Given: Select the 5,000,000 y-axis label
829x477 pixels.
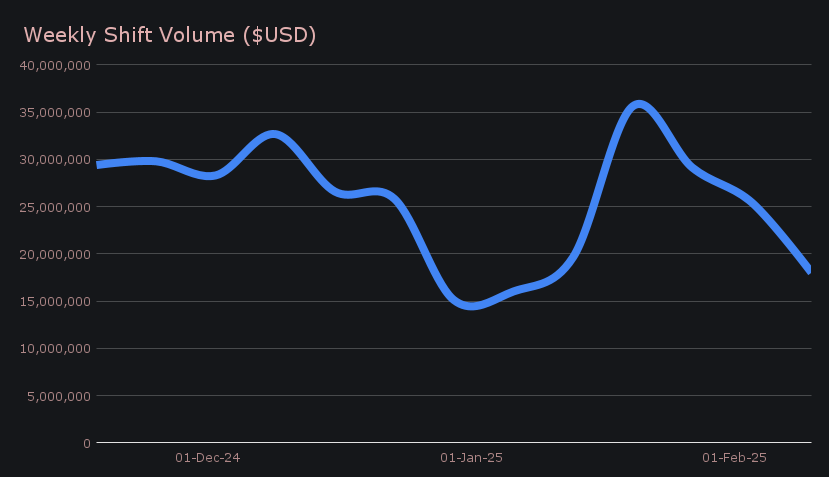Looking at the screenshot, I should (x=59, y=395).
